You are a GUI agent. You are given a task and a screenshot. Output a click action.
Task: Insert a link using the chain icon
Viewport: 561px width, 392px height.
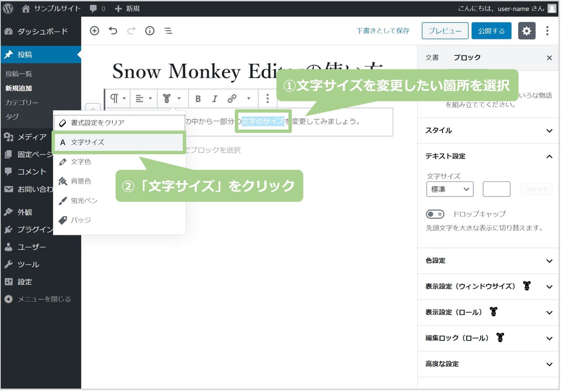(x=232, y=98)
